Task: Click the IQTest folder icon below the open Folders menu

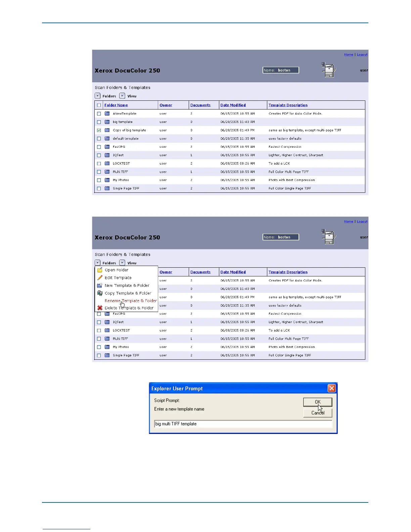Action: point(107,322)
